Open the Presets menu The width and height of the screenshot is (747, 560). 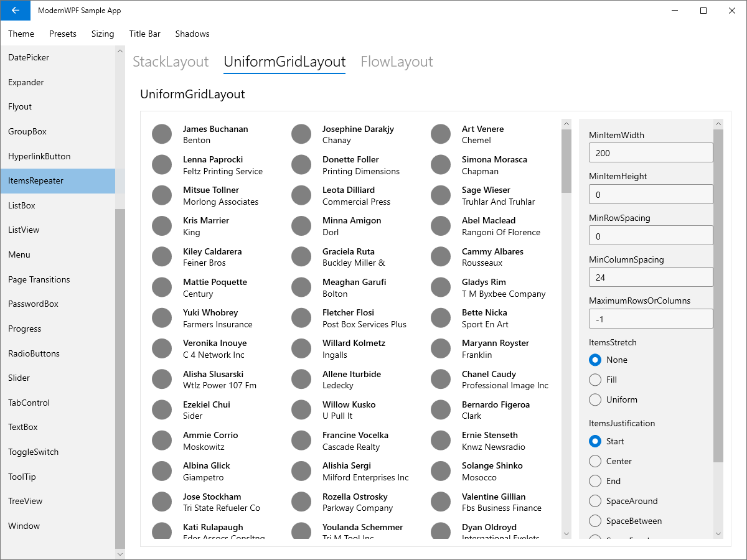click(63, 34)
